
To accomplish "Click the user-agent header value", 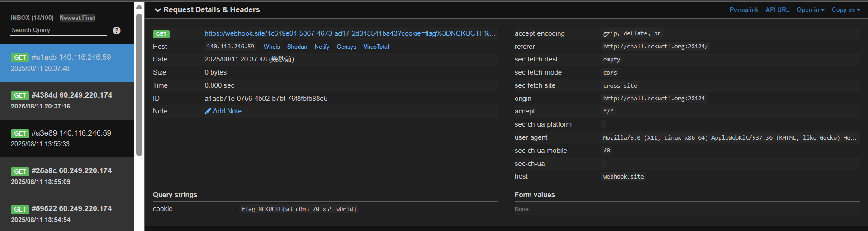I will point(729,137).
